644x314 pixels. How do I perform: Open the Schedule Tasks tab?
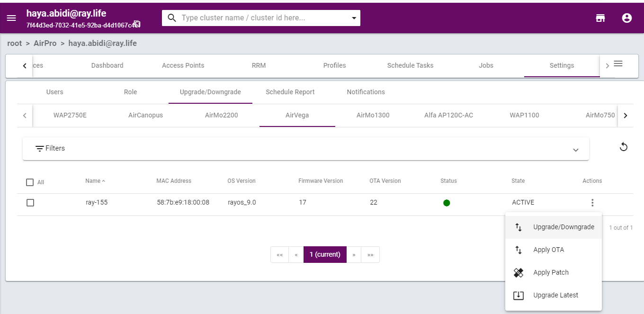[x=411, y=65]
